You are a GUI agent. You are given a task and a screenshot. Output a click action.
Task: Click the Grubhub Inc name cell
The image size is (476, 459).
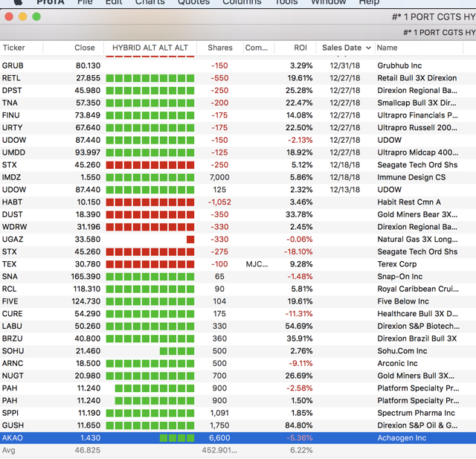pyautogui.click(x=399, y=65)
